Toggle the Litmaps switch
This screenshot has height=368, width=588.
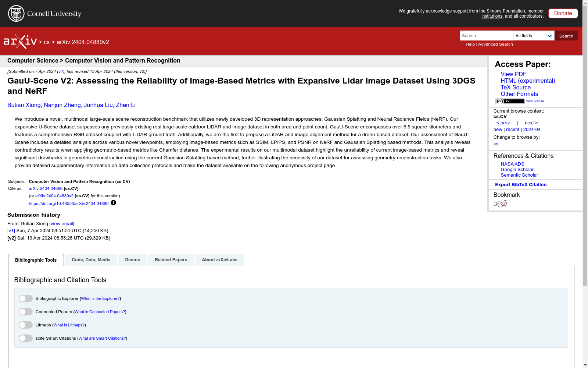click(x=26, y=325)
